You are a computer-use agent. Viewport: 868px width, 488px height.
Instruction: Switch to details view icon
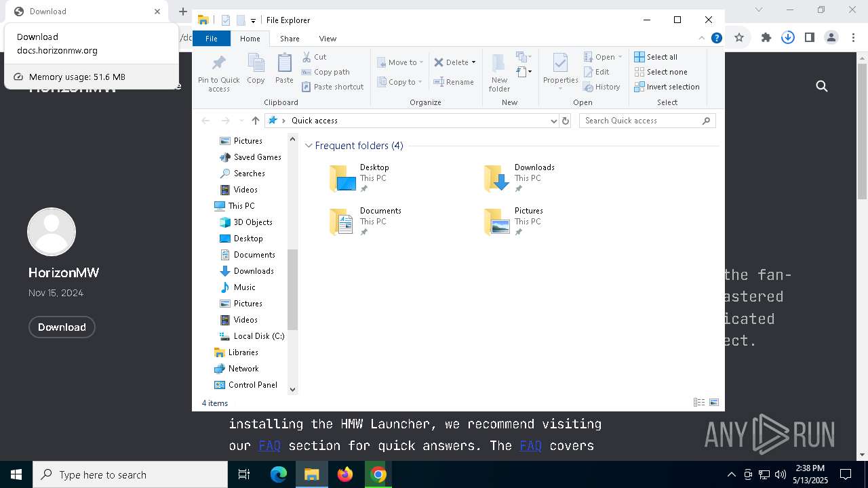(699, 403)
